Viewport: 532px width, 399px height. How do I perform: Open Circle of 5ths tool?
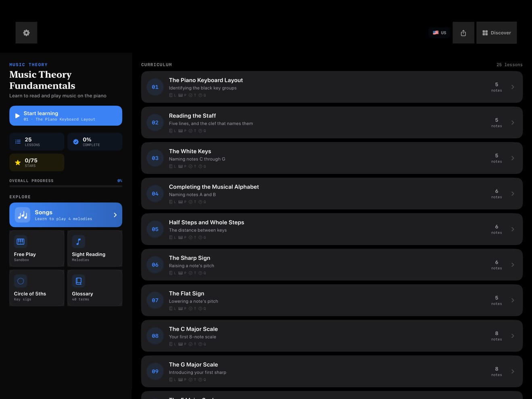(37, 288)
